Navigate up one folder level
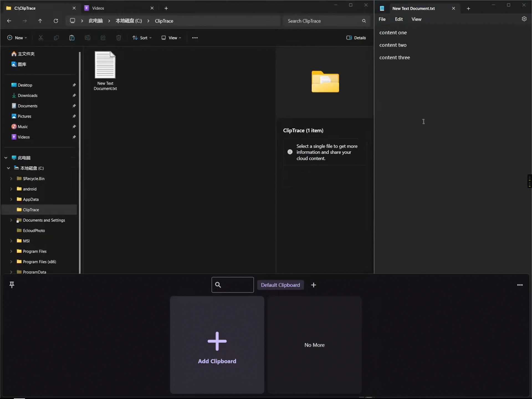Viewport: 532px width, 399px height. click(40, 21)
